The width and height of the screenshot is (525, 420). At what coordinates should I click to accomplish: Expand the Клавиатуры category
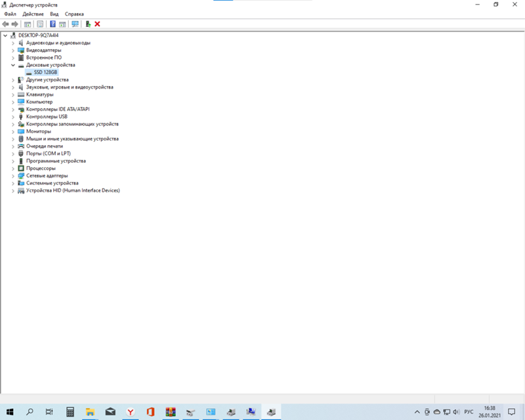pos(13,94)
